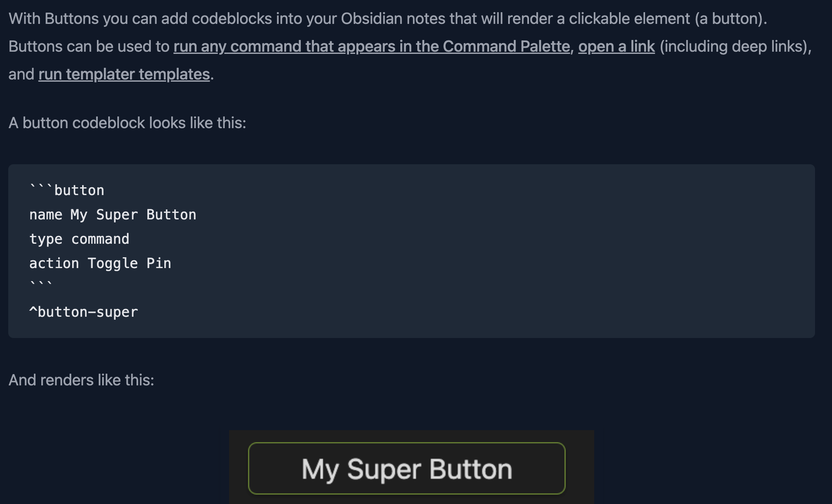Open the Command Palette commands link
Screen dimensions: 832x504
[372, 46]
